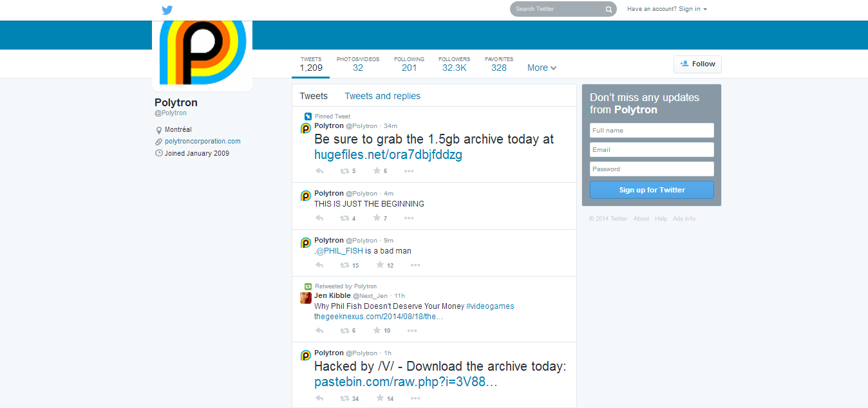Reply to the 'Hacked by /V/' tweet
The image size is (868, 408).
tap(319, 398)
